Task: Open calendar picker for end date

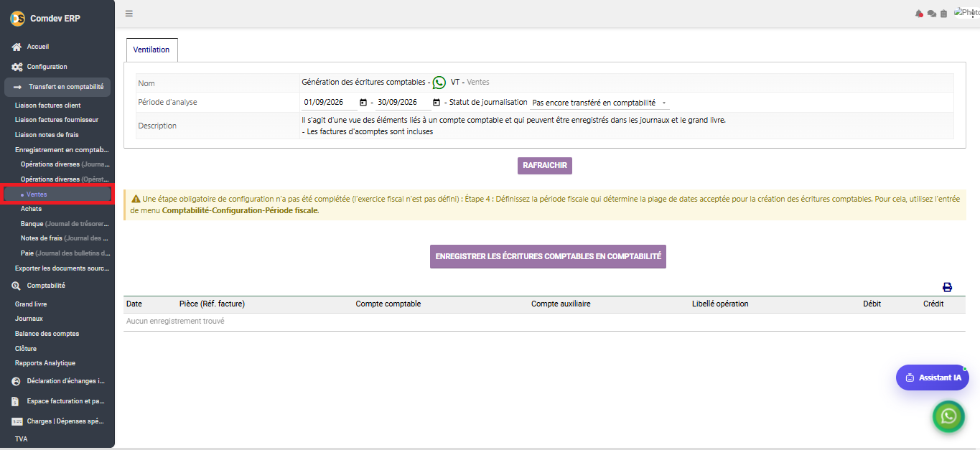Action: (436, 103)
